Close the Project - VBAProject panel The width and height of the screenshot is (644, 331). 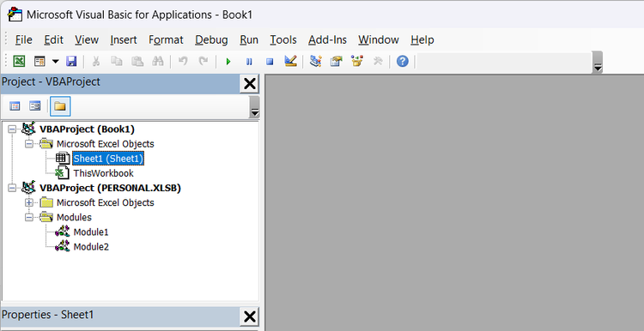tap(249, 84)
